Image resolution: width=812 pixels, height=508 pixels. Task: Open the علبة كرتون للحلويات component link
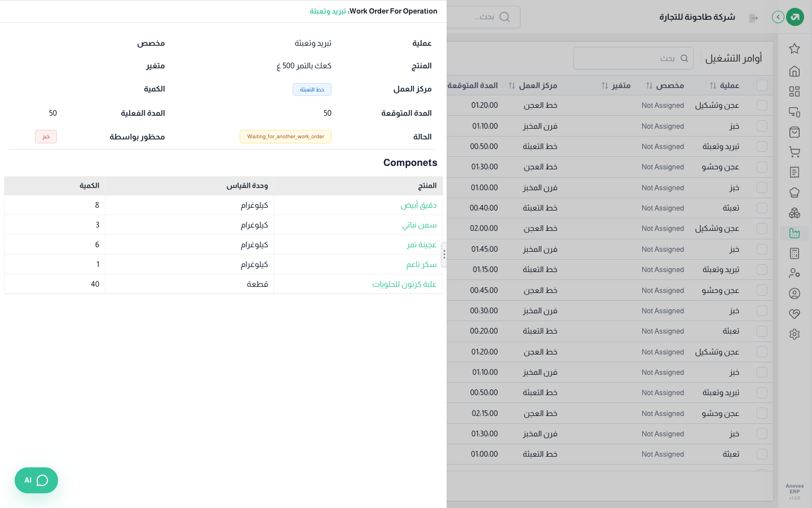pyautogui.click(x=404, y=284)
